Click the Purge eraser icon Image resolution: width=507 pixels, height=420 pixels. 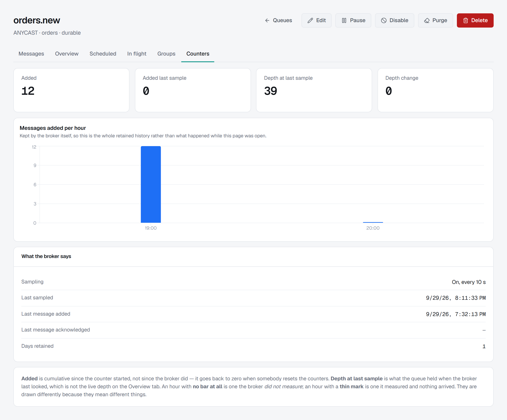pos(427,20)
